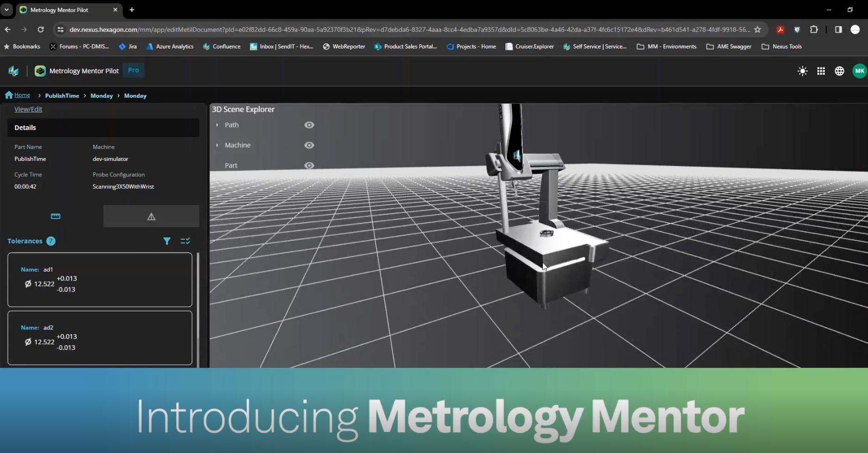
Task: Click the View/Edit link
Action: pos(28,109)
